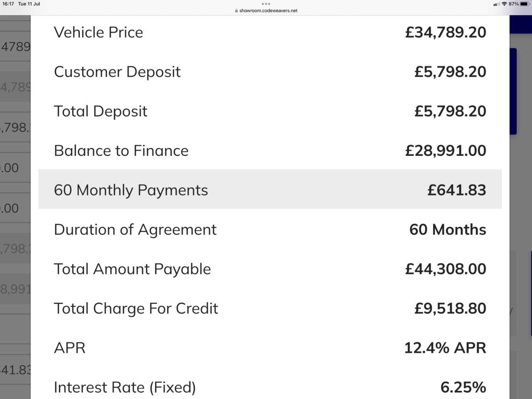Image resolution: width=532 pixels, height=399 pixels.
Task: Click the Interest Rate (Fixed) label
Action: pyautogui.click(x=125, y=387)
